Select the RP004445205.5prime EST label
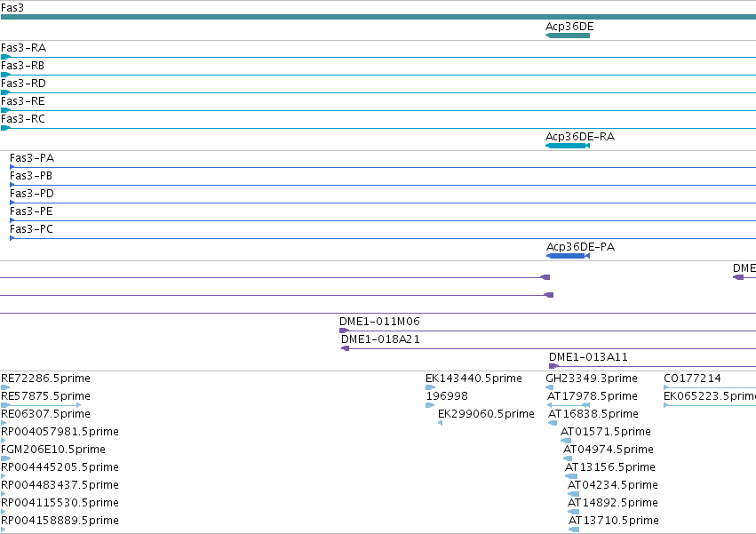Viewport: 756px width, 534px height. (x=60, y=467)
